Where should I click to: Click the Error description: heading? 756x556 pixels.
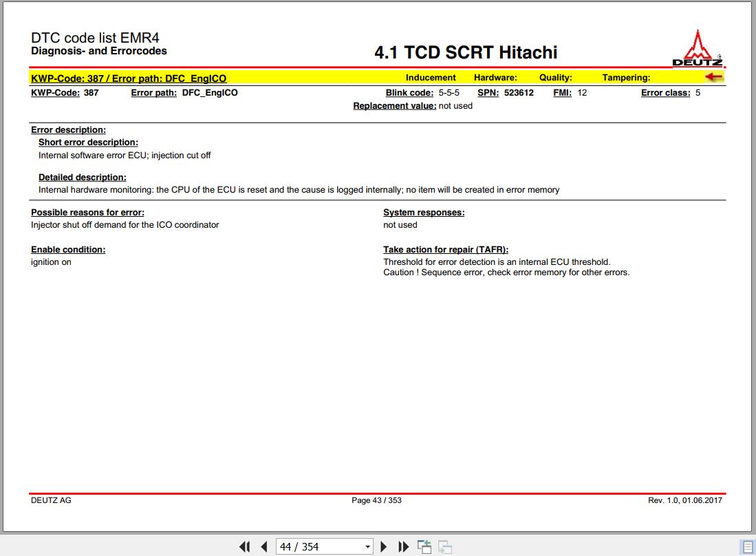point(69,130)
